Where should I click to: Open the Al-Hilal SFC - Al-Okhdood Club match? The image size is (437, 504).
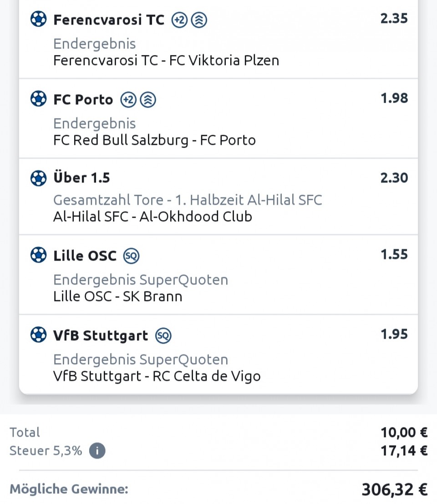click(x=152, y=216)
